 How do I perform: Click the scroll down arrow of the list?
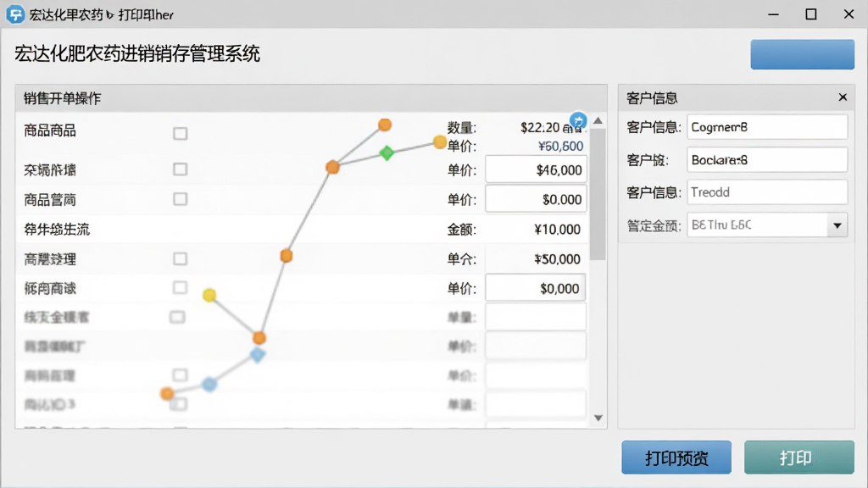point(598,418)
